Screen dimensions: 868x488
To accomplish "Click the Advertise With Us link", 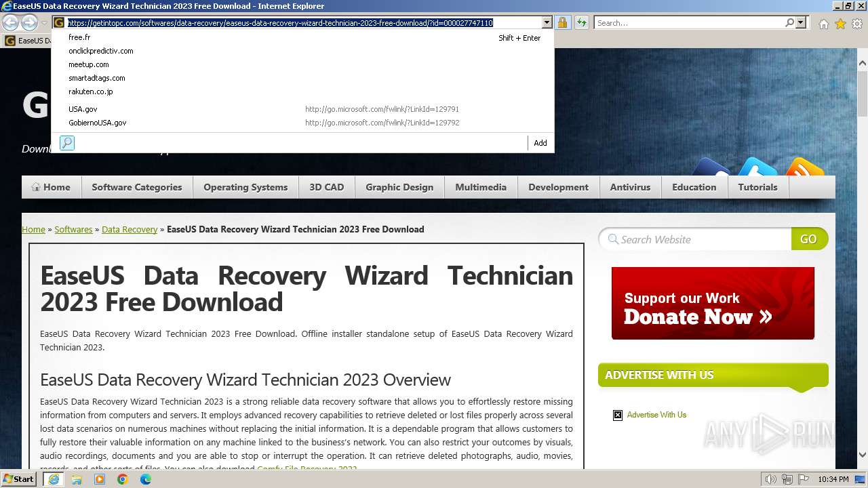I will (656, 415).
